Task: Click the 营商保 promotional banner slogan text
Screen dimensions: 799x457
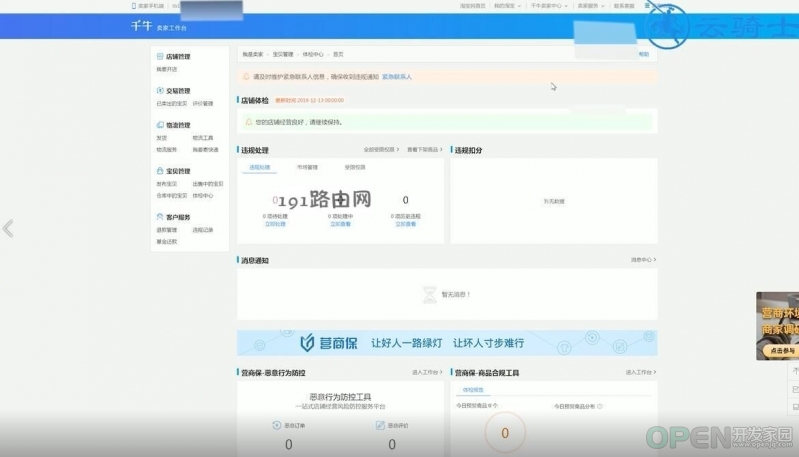Action: click(x=447, y=343)
